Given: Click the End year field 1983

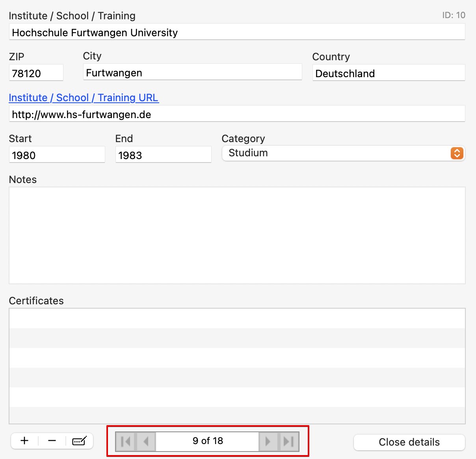Looking at the screenshot, I should coord(163,155).
